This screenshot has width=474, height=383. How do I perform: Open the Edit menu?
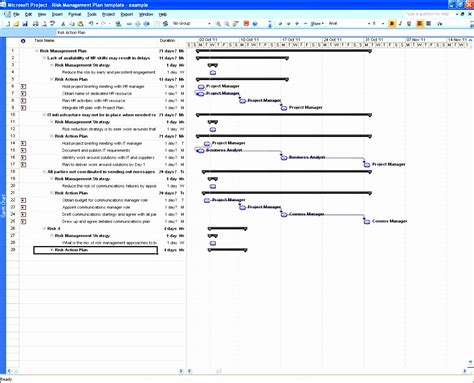tap(28, 14)
